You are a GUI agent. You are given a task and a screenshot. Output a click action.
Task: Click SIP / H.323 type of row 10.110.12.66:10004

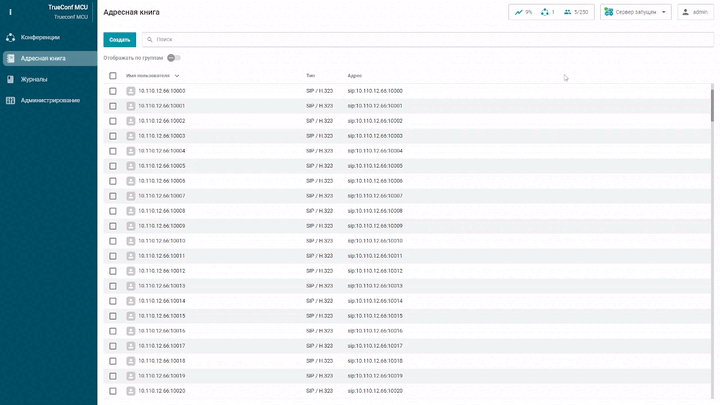click(319, 151)
